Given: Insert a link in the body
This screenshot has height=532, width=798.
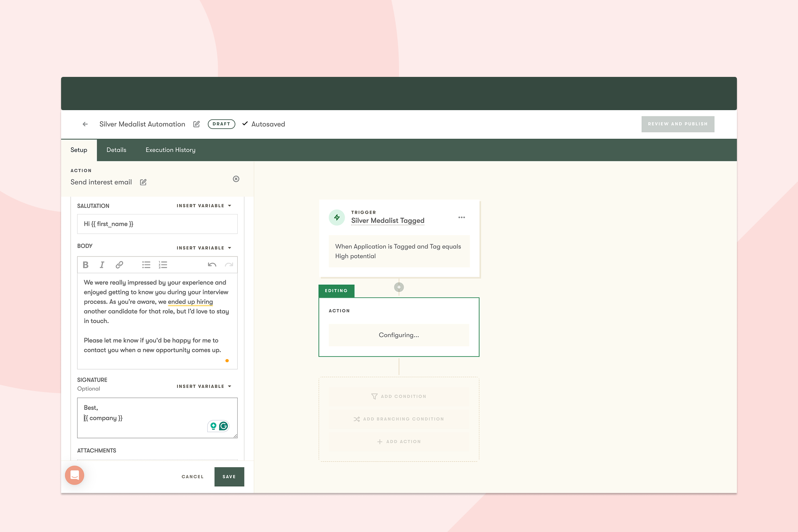Looking at the screenshot, I should coord(119,265).
